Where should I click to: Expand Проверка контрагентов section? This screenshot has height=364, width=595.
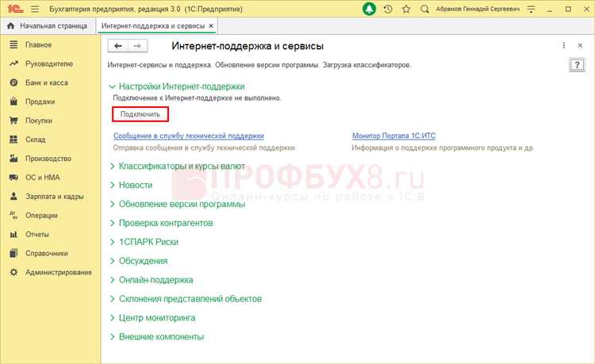(112, 223)
